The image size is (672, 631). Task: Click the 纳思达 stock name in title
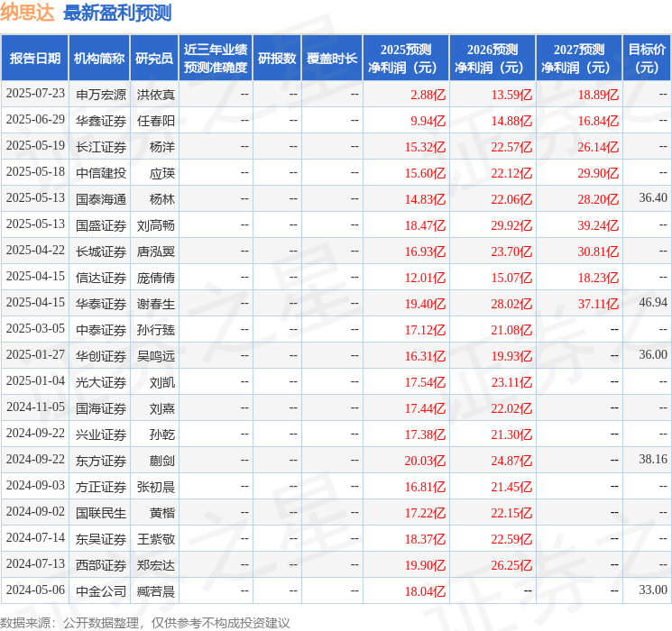point(29,14)
